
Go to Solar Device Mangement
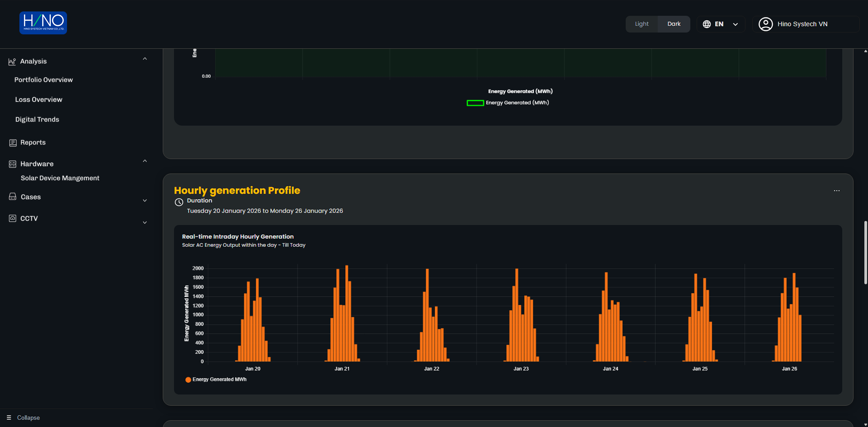pyautogui.click(x=60, y=178)
